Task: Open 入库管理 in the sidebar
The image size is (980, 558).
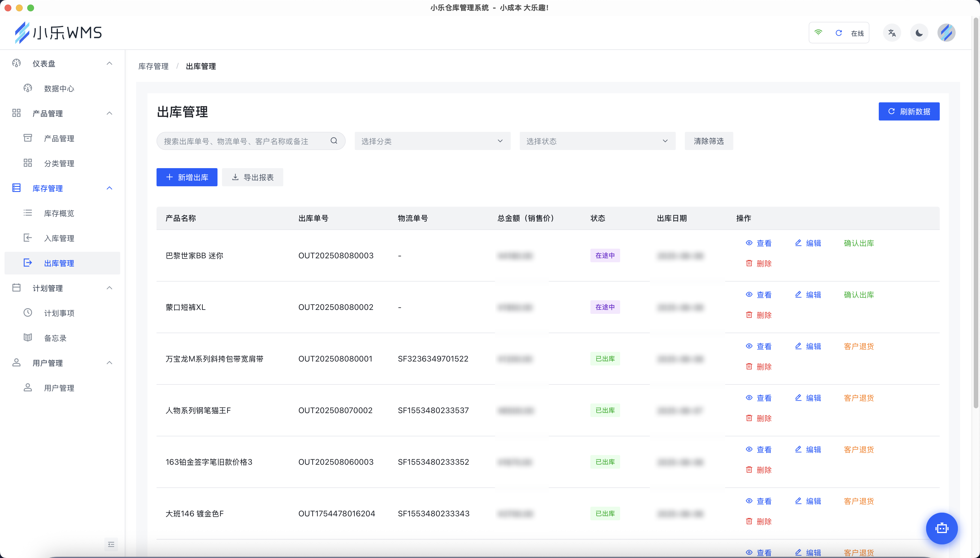Action: pos(59,238)
